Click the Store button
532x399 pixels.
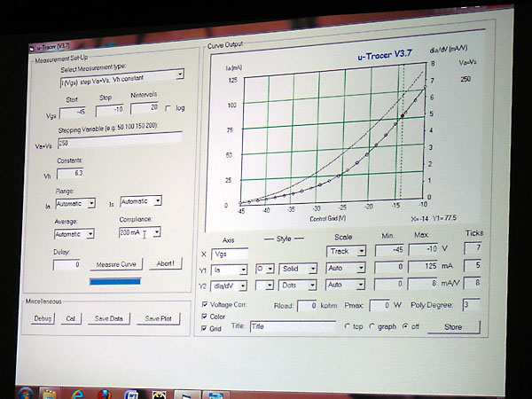click(453, 326)
